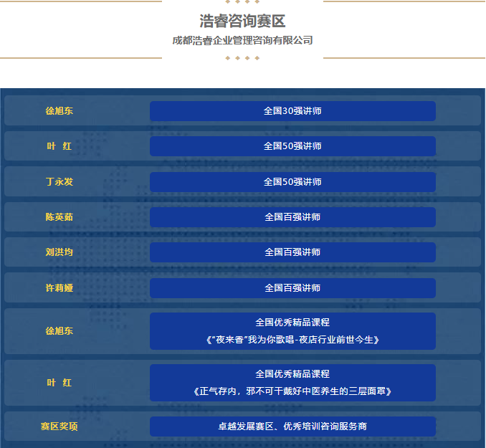Click 全国优秀精品课程 above the 正气存内 title
The height and width of the screenshot is (448, 486).
pyautogui.click(x=292, y=374)
